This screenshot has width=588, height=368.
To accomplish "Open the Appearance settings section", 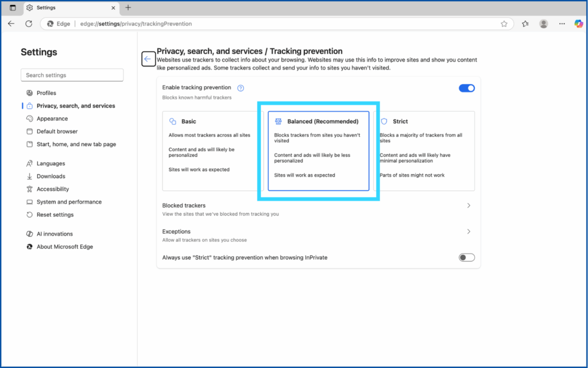I will pyautogui.click(x=52, y=118).
